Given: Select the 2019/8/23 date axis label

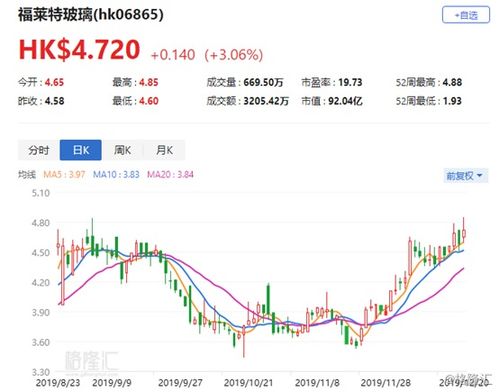Looking at the screenshot, I should tap(58, 382).
